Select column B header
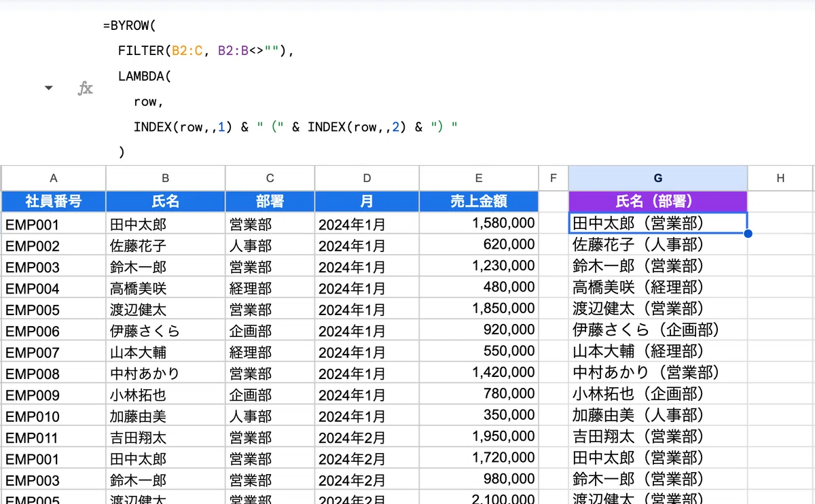Viewport: 815px width, 504px height. coord(165,178)
